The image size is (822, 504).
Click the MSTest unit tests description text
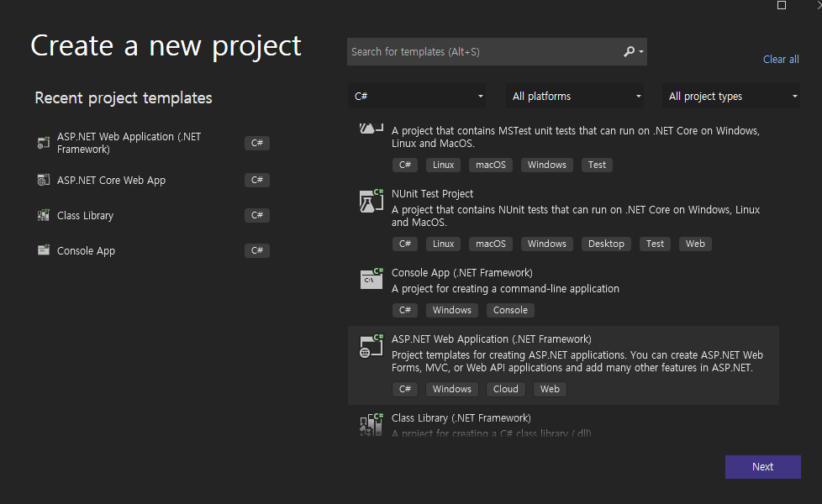[575, 137]
